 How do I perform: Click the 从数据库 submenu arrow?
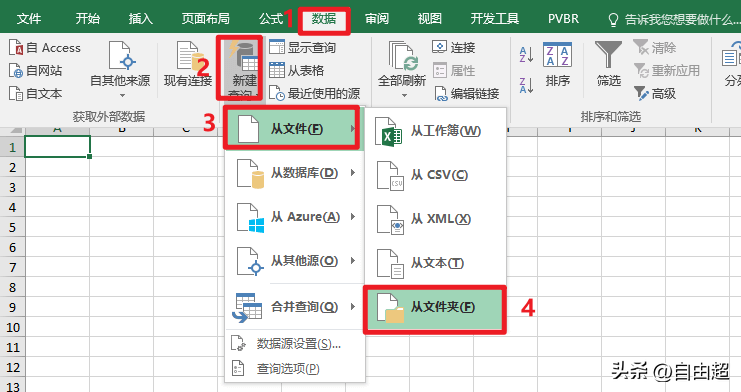click(x=353, y=173)
